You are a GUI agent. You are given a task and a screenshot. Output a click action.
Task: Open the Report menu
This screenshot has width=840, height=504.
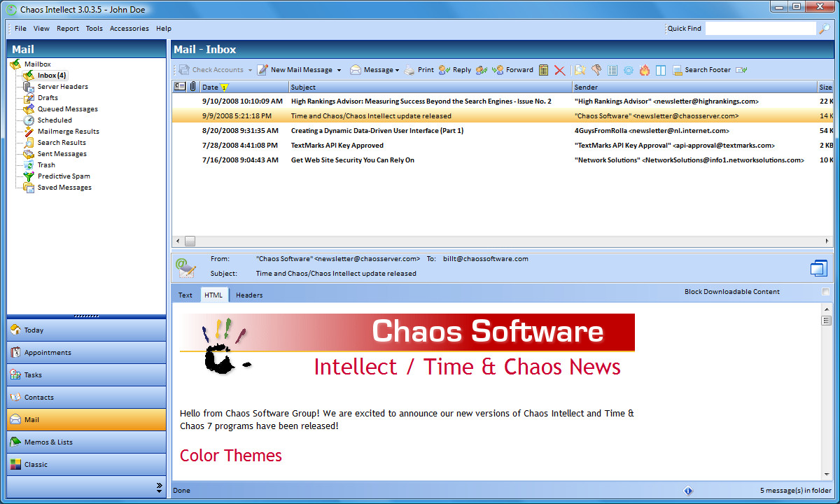click(68, 29)
